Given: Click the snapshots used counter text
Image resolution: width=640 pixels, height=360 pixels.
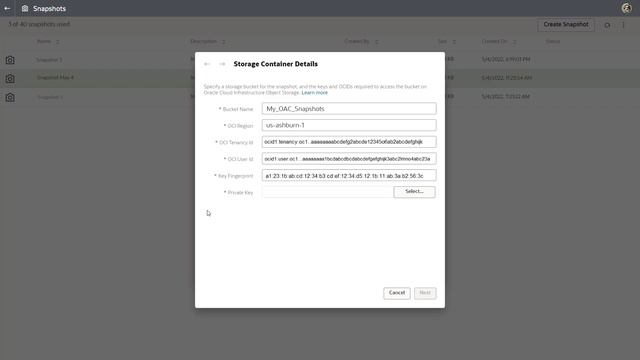Looking at the screenshot, I should click(x=39, y=24).
